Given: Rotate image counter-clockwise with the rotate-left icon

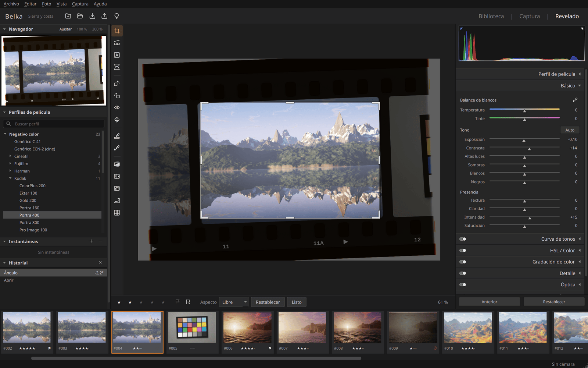Looking at the screenshot, I should (x=117, y=83).
